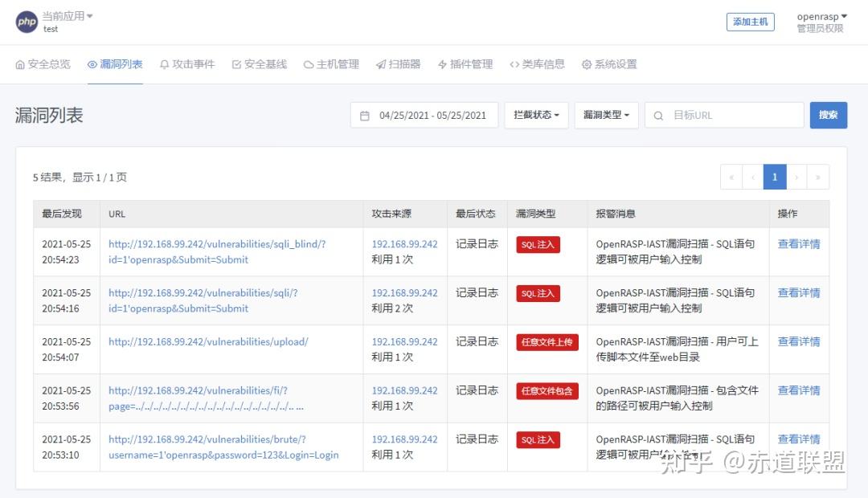Open the 拦截状态 filter dropdown
Image resolution: width=868 pixels, height=498 pixels.
(x=536, y=115)
